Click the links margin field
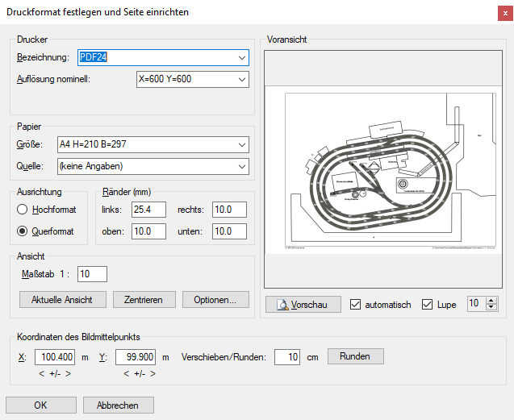 [x=148, y=210]
